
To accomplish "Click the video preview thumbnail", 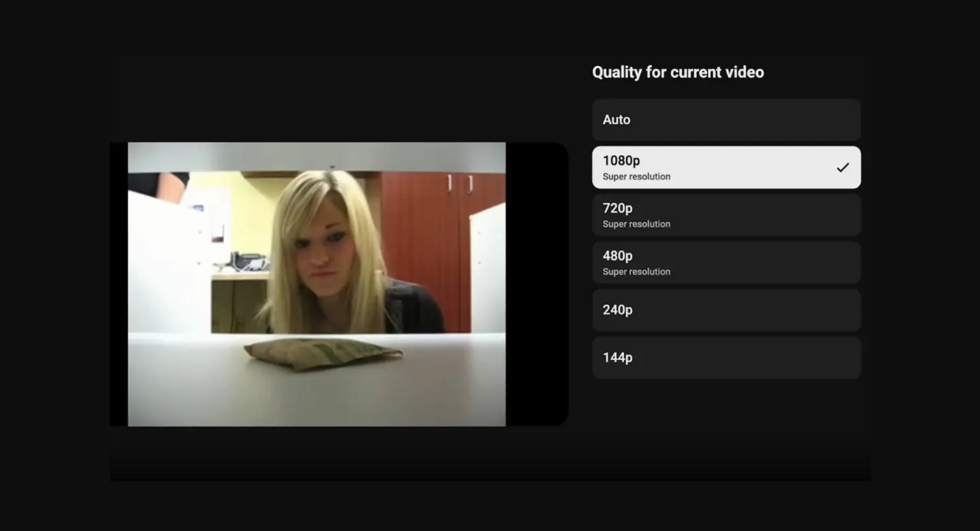I will [x=316, y=284].
